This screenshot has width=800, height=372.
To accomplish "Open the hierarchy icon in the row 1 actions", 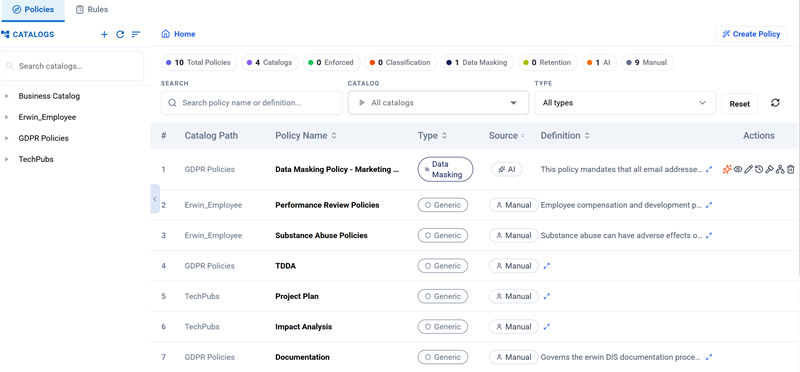I will point(780,169).
